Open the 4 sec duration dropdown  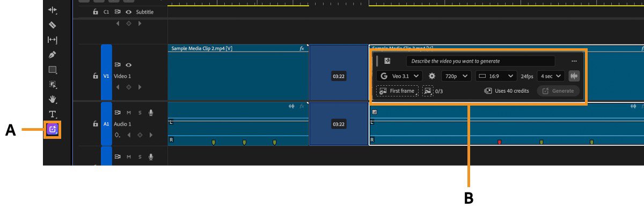551,76
